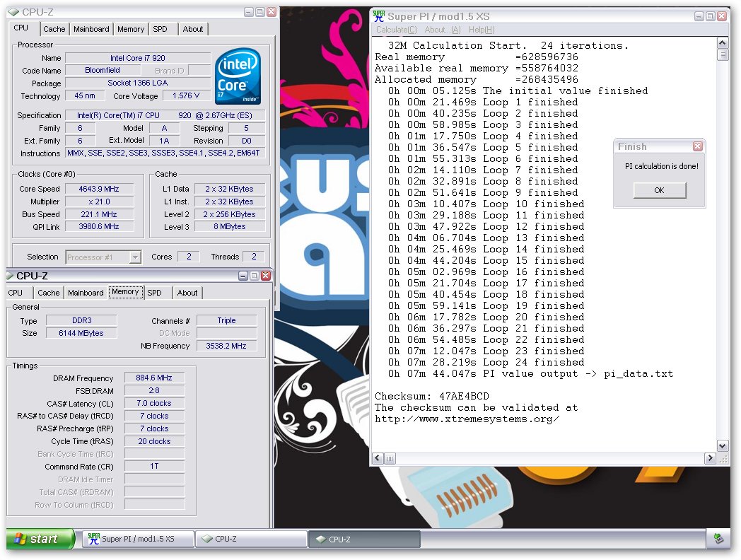Click the Multiplier value x 21.0
The width and height of the screenshot is (741, 560).
(x=99, y=202)
